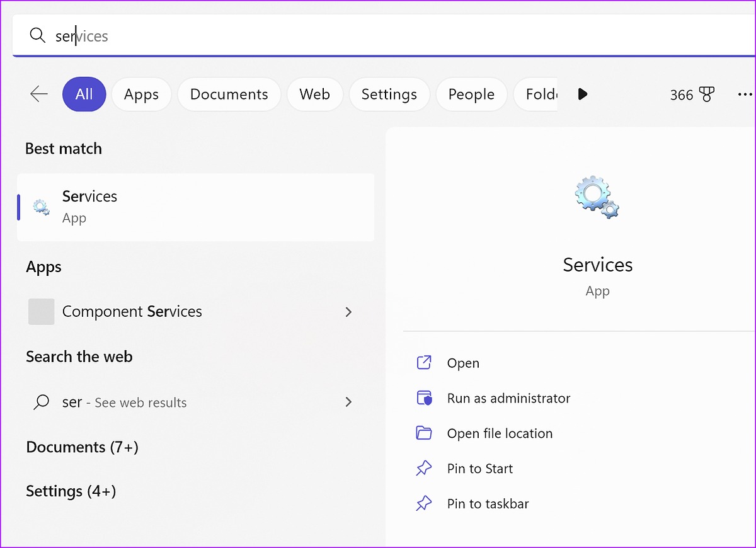Choose Pin to taskbar
The image size is (756, 548).
click(x=488, y=504)
